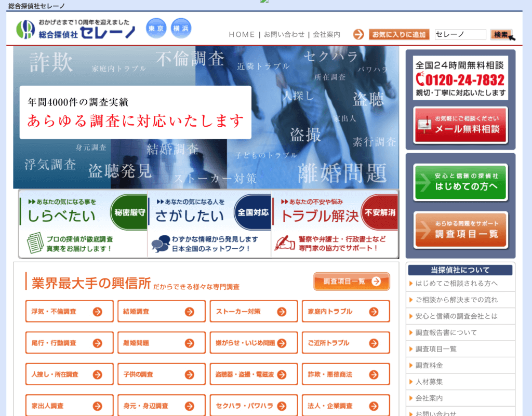The image size is (532, 416).
Task: Click the 秘密厳守 green badge
Action: [x=128, y=212]
